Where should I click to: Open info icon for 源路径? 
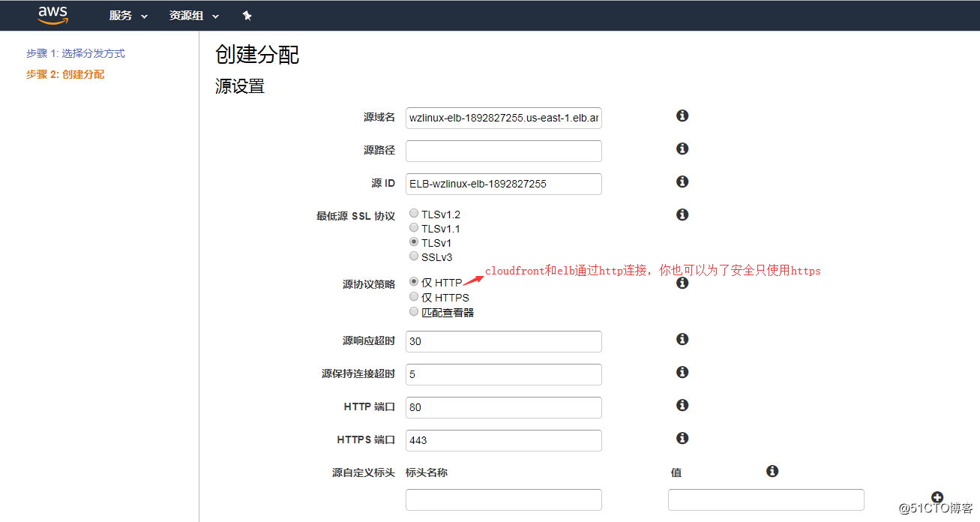click(682, 148)
